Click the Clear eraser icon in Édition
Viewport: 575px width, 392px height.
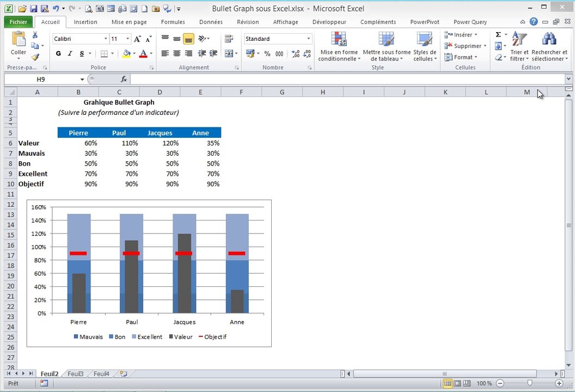pyautogui.click(x=498, y=57)
